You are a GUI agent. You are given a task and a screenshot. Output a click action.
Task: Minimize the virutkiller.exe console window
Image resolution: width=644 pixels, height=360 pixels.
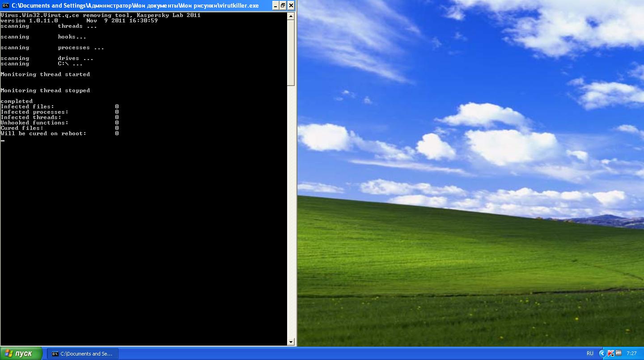275,5
